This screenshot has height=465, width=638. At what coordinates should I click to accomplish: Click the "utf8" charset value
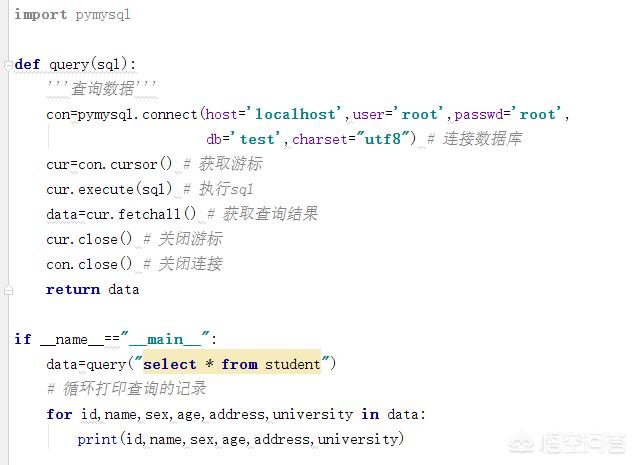[x=383, y=139]
